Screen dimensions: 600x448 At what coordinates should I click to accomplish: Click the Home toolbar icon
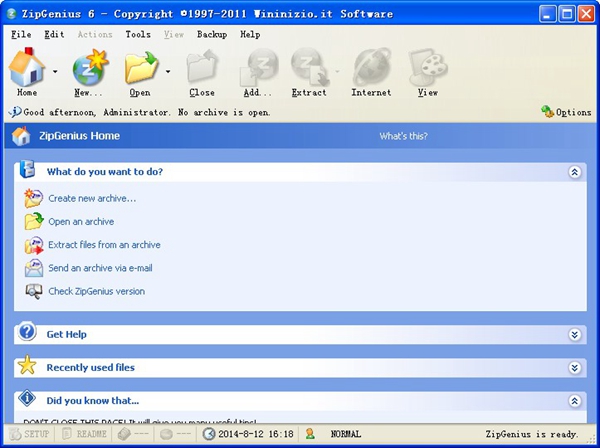tap(26, 67)
